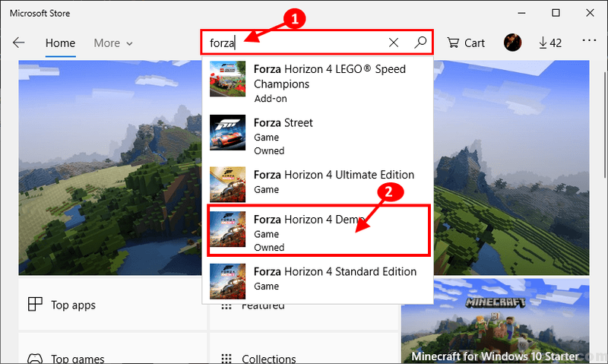Click the Top games controller icon
The height and width of the screenshot is (364, 608).
tap(35, 359)
